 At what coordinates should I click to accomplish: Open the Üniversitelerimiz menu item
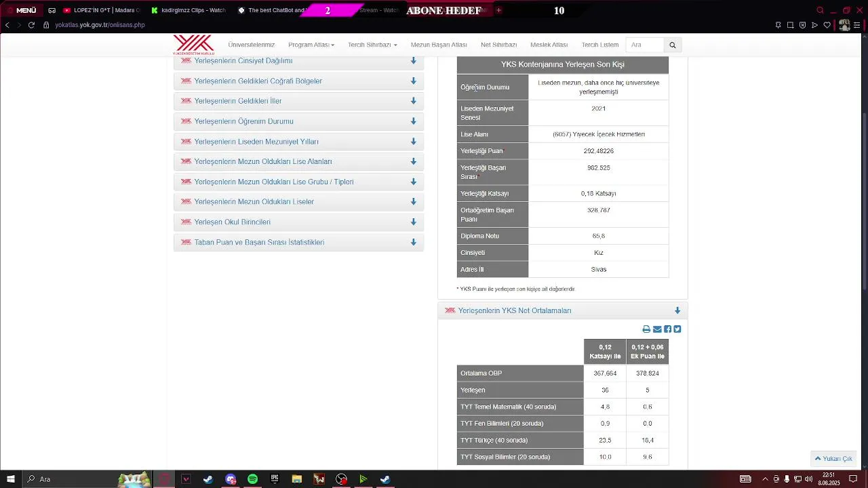(252, 45)
